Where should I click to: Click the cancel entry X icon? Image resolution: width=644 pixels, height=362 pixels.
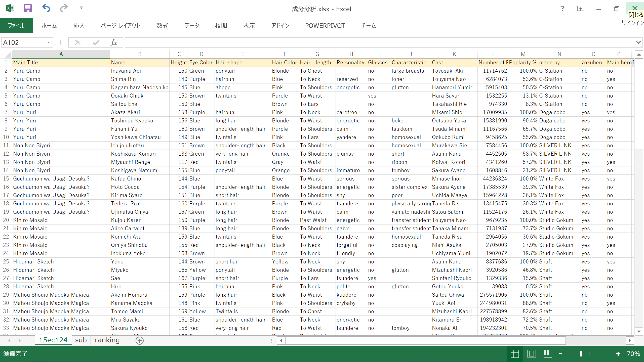pyautogui.click(x=78, y=42)
